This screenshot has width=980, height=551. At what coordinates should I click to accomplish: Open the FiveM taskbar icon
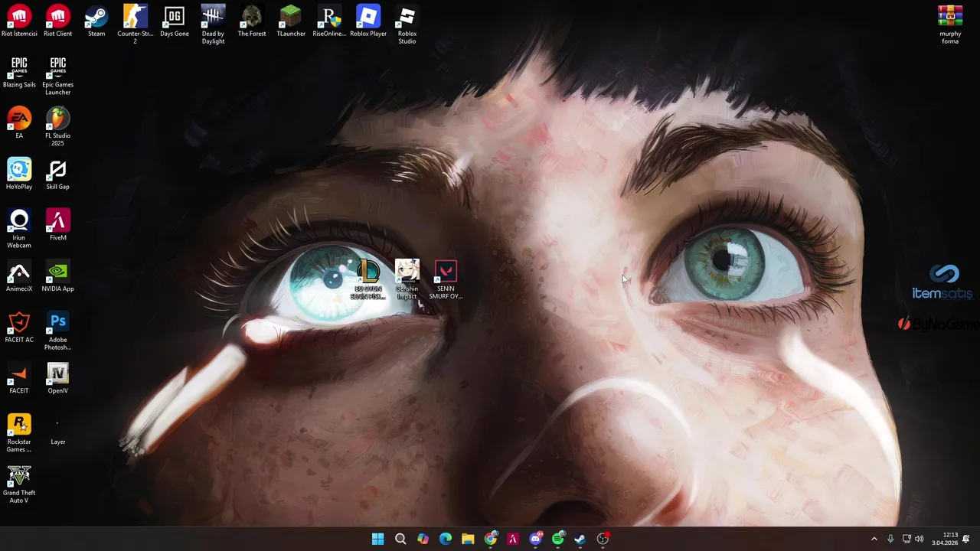point(513,539)
